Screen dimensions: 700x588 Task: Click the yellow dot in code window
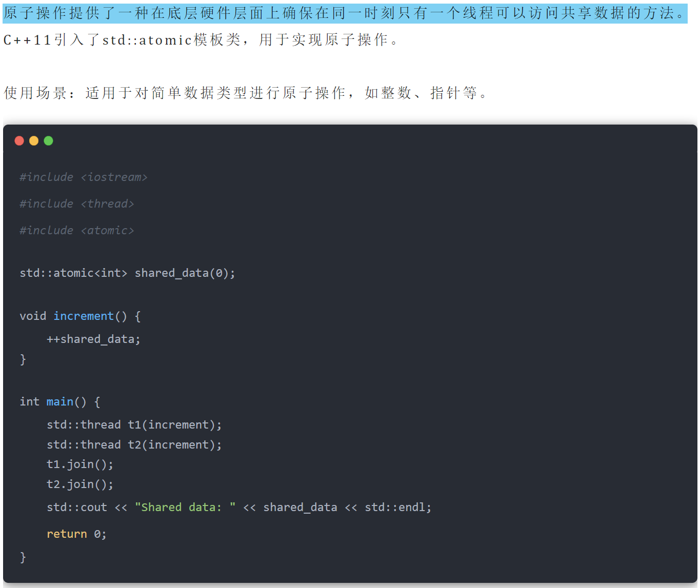tap(34, 140)
